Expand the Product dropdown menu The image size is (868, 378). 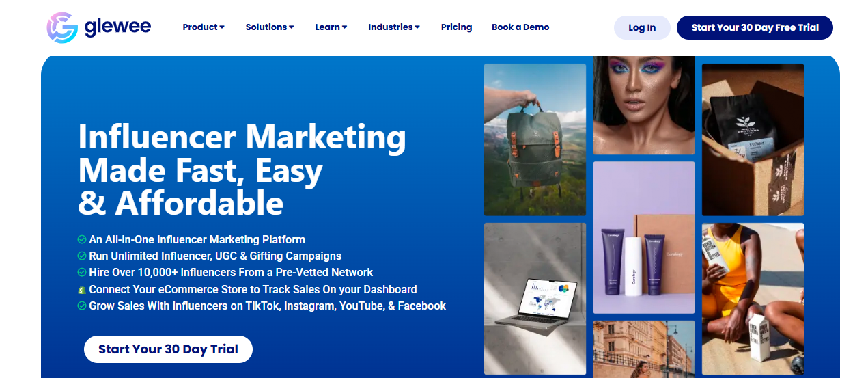pyautogui.click(x=204, y=27)
